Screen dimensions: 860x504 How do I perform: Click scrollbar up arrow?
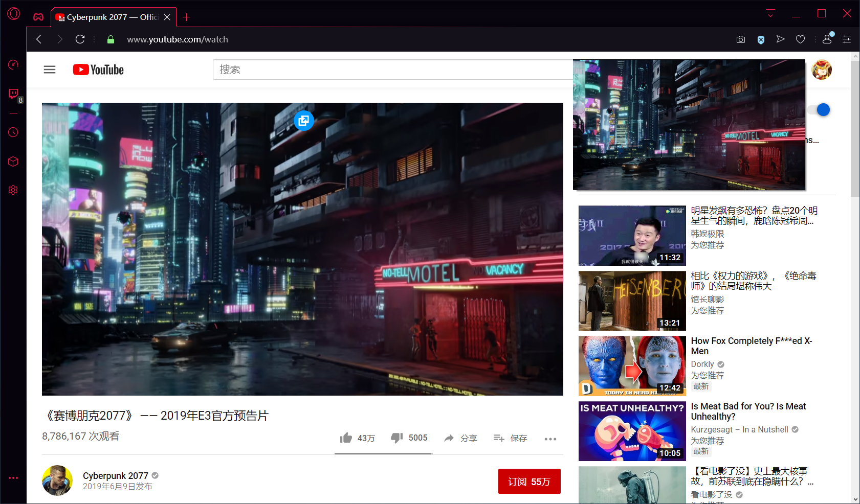coord(855,56)
